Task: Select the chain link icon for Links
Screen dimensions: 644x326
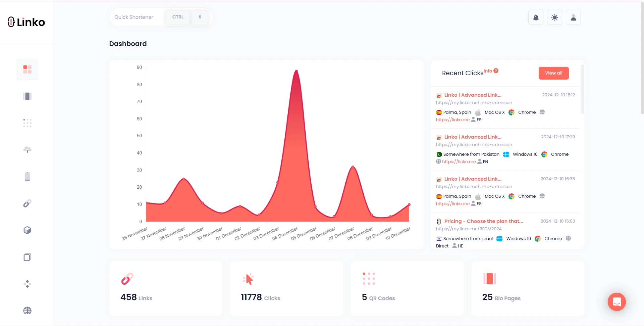Action: [x=28, y=203]
